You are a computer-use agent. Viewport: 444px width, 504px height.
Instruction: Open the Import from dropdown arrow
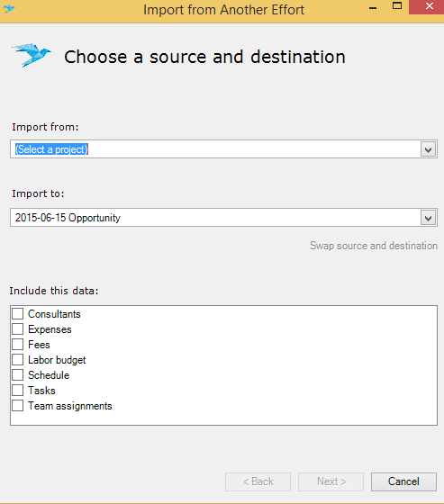(428, 149)
